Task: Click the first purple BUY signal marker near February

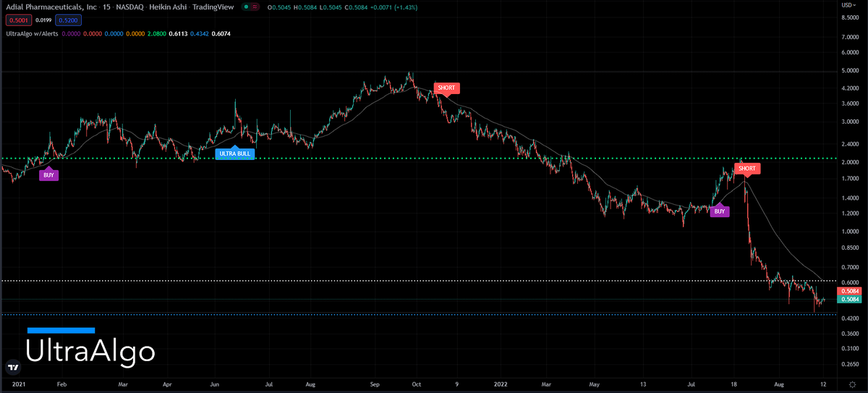Action: coord(48,174)
